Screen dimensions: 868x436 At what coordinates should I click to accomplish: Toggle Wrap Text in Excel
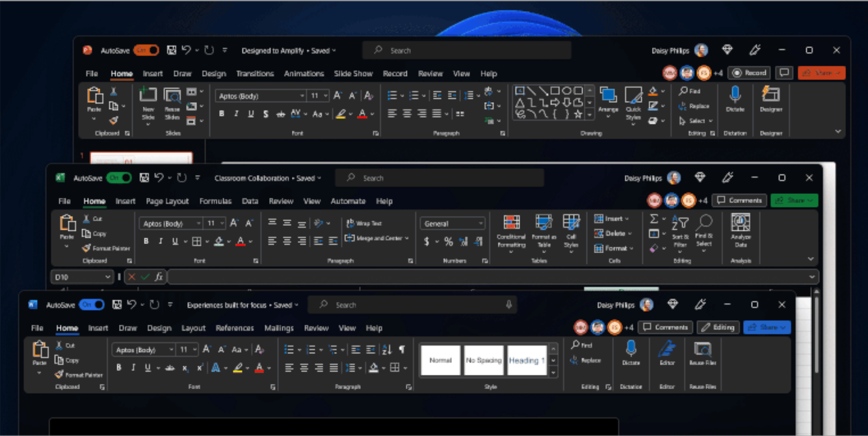363,223
